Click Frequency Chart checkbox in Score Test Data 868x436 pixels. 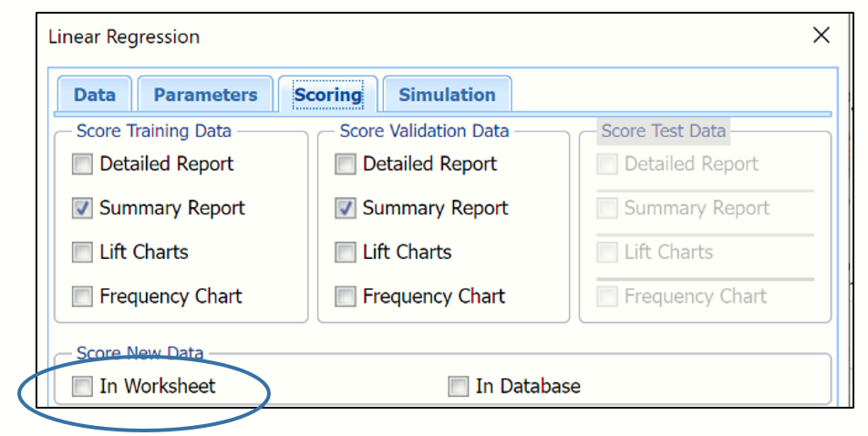pyautogui.click(x=607, y=296)
